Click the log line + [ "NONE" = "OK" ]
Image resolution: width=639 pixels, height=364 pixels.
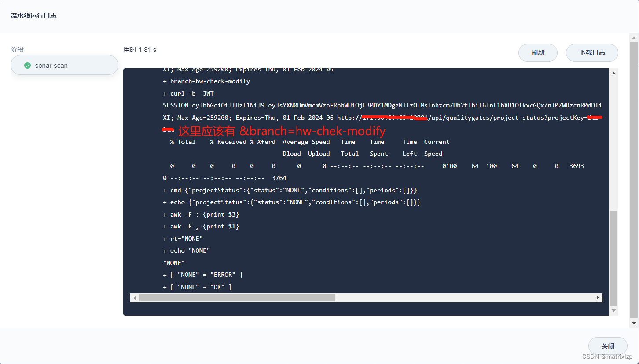tap(198, 287)
